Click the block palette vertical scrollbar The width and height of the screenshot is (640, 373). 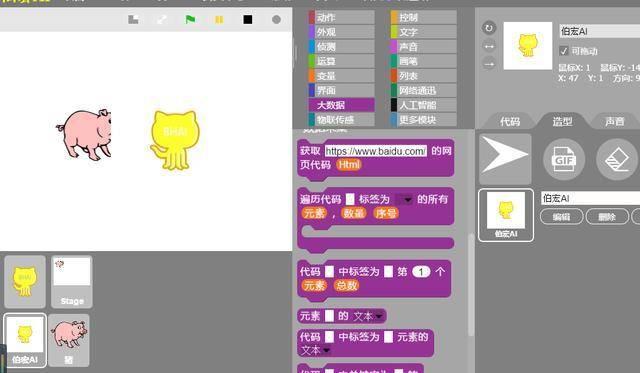471,284
